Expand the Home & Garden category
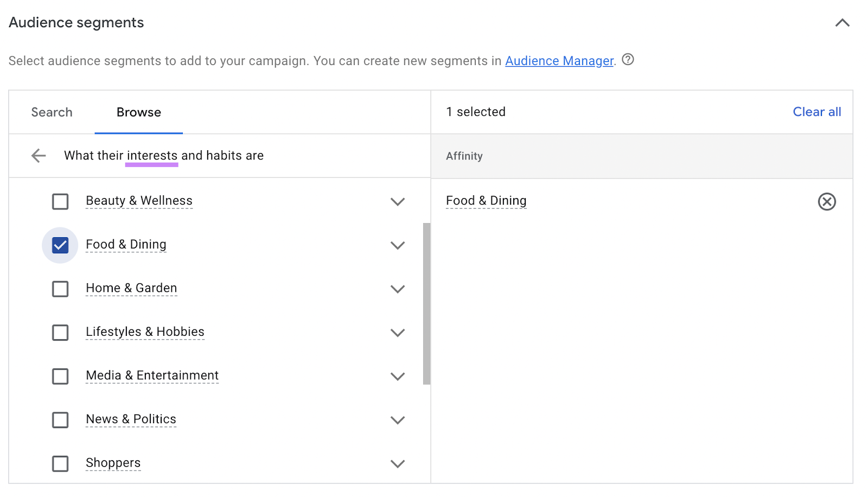The image size is (868, 497). 398,289
